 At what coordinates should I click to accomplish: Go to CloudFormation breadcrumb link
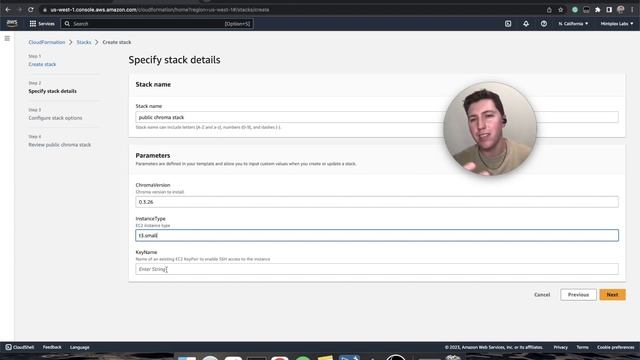point(47,42)
